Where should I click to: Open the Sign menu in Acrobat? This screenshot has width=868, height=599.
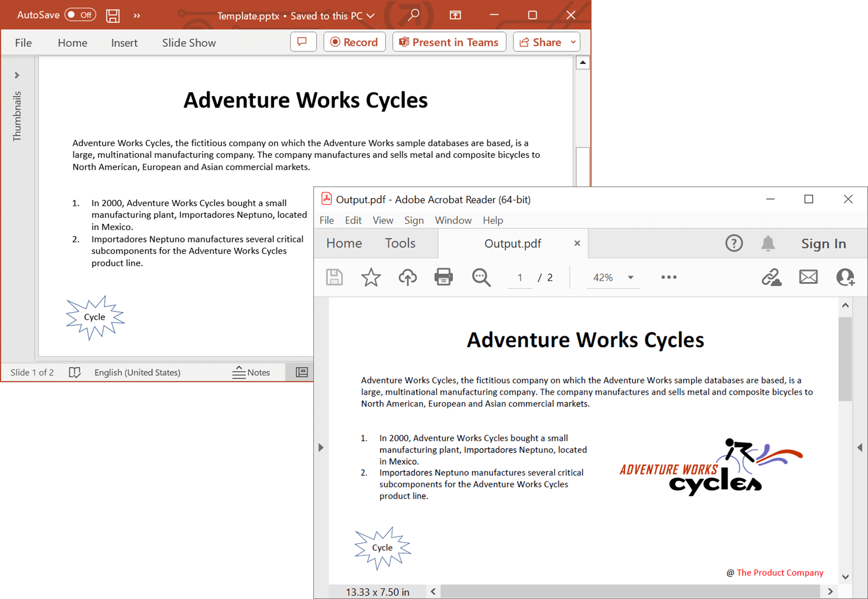(414, 220)
